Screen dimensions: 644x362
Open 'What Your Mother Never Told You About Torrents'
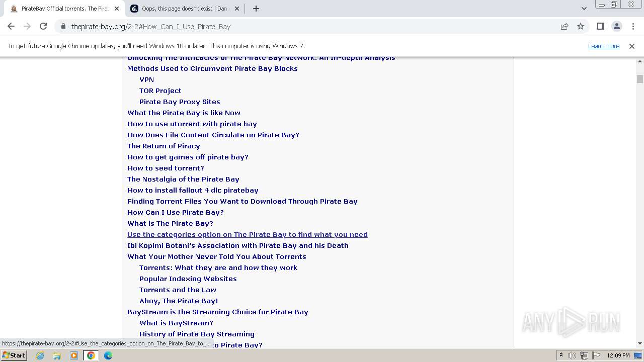[216, 256]
